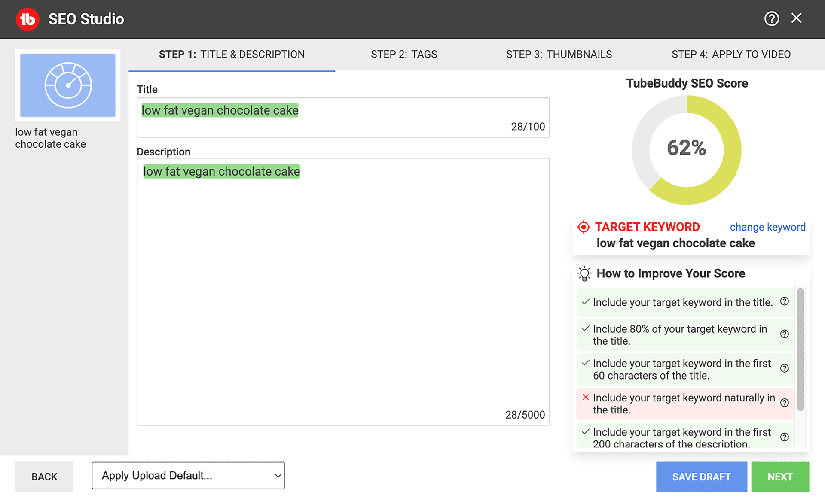This screenshot has height=504, width=825.
Task: Select 'first 60 characters of the title' item
Action: (684, 369)
